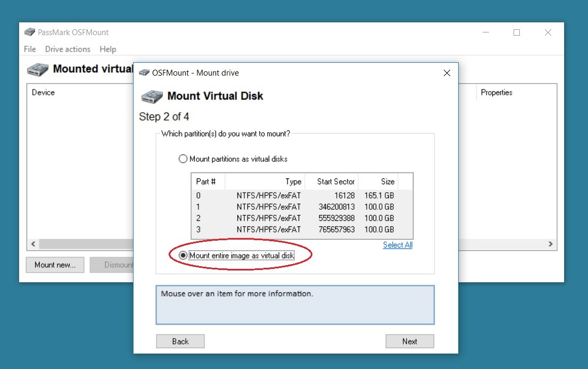The width and height of the screenshot is (588, 369).
Task: Click the Start Sector column header
Action: 332,182
